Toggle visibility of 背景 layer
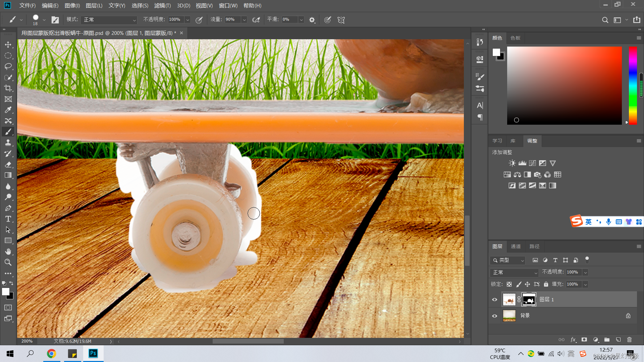 tap(494, 316)
